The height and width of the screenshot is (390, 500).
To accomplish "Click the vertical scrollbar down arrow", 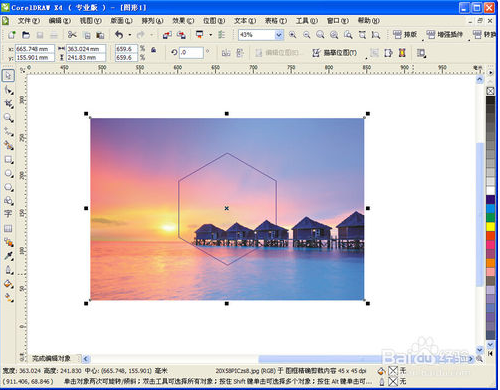I will point(480,350).
